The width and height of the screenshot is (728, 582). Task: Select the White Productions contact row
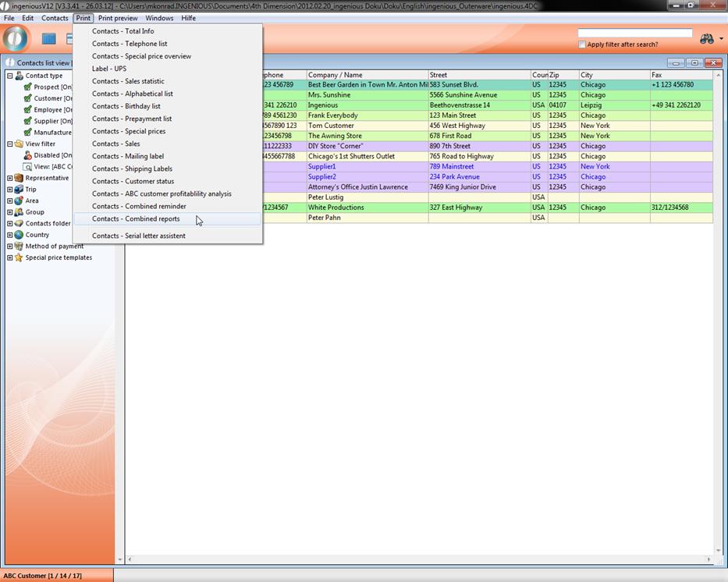(x=367, y=208)
